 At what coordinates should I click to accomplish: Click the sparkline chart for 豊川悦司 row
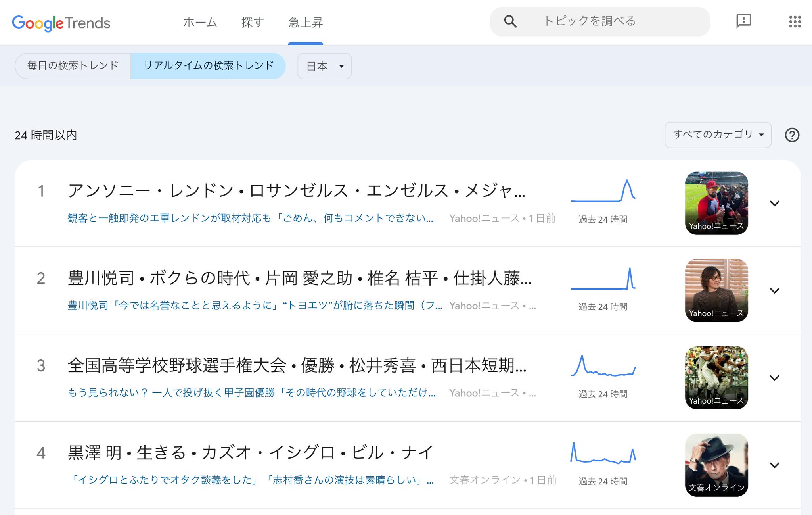pyautogui.click(x=603, y=279)
